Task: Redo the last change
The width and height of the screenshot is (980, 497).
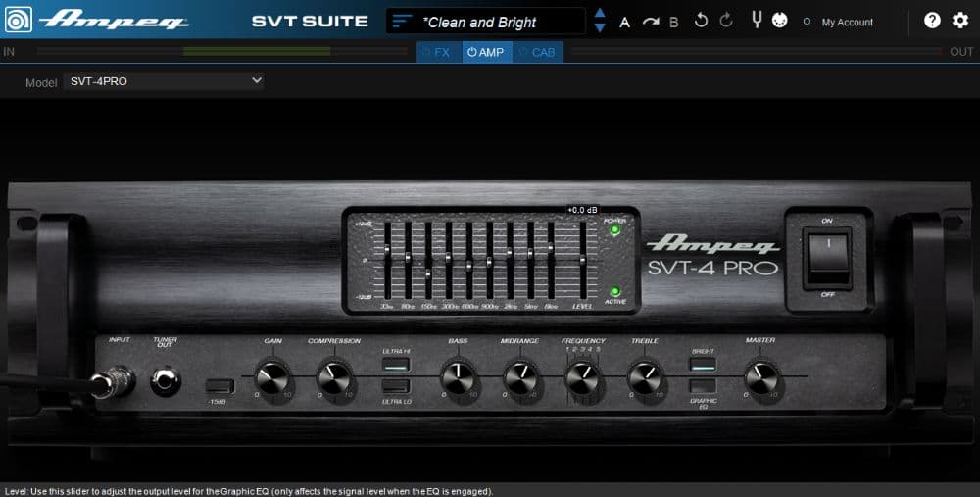Action: tap(725, 21)
